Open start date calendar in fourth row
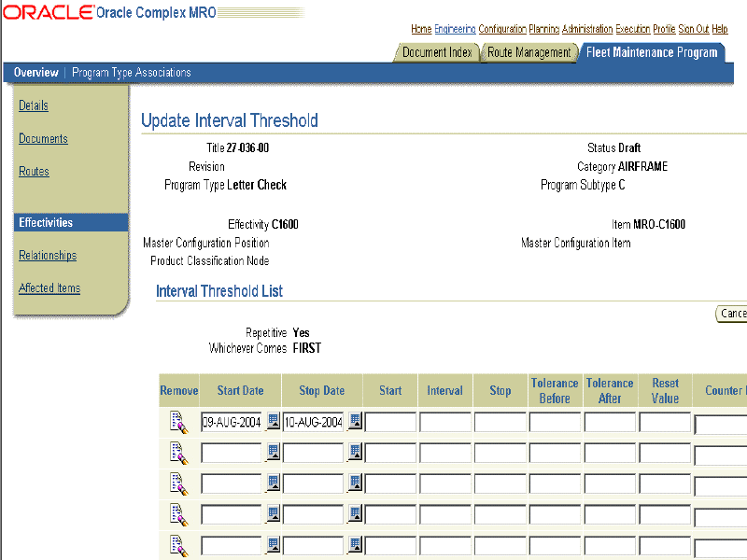This screenshot has width=747, height=560. [x=273, y=513]
